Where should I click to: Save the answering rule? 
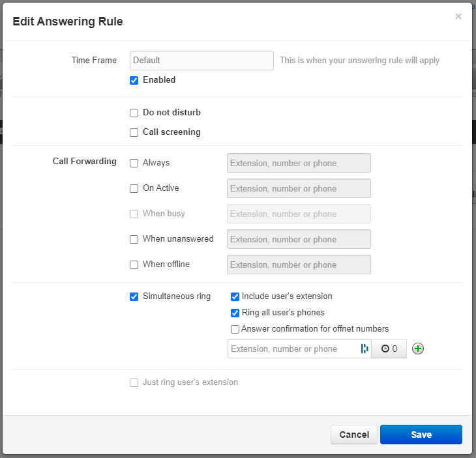pos(421,435)
